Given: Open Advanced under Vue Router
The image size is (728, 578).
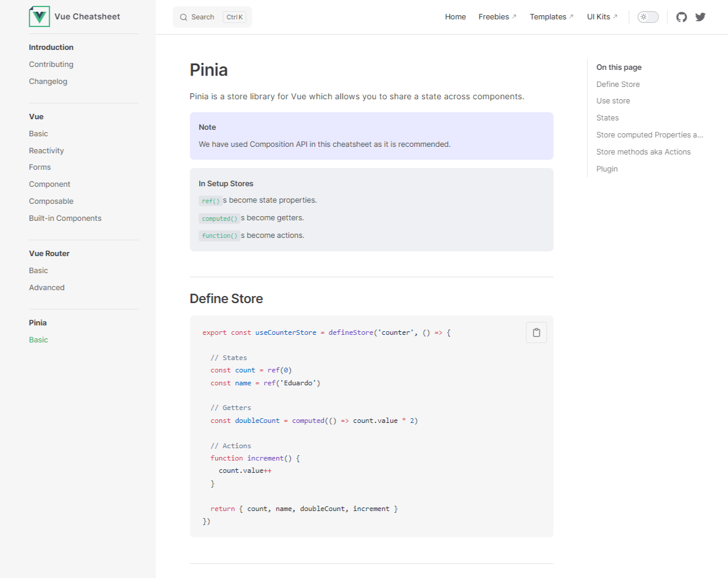Looking at the screenshot, I should (x=46, y=288).
